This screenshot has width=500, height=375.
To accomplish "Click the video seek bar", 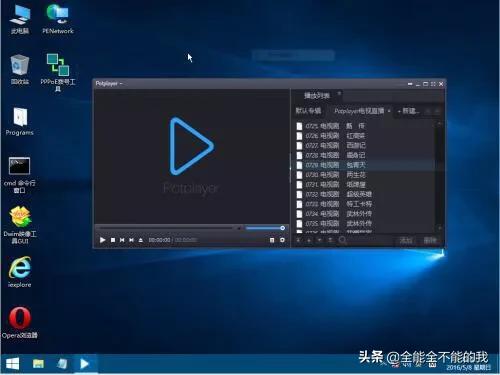I will pyautogui.click(x=166, y=228).
